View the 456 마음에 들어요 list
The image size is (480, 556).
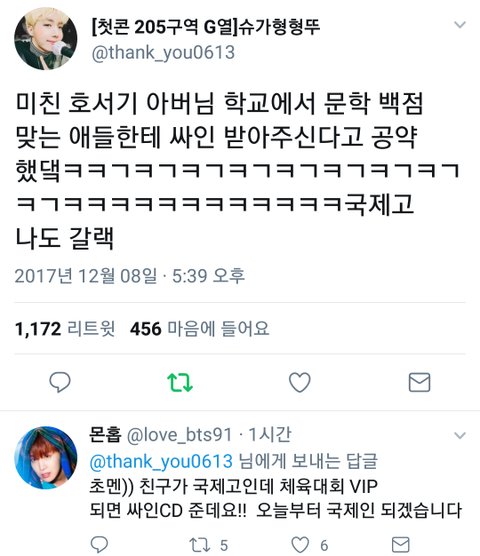click(200, 329)
